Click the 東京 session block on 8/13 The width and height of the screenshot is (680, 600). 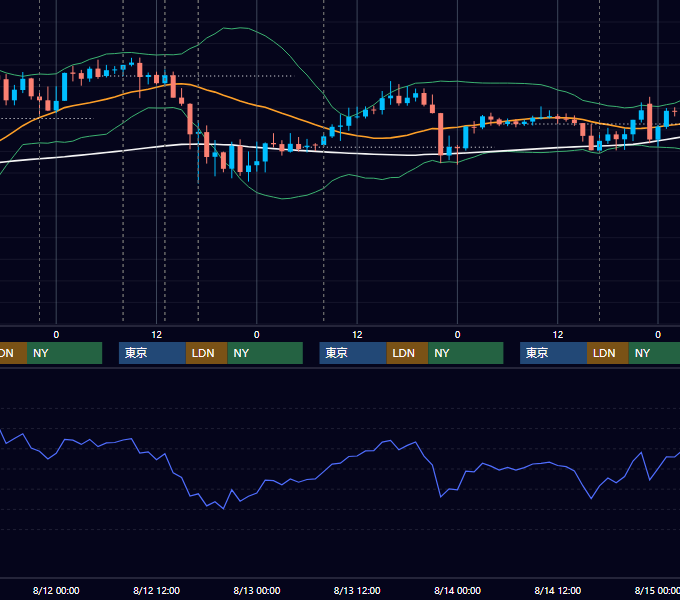353,353
